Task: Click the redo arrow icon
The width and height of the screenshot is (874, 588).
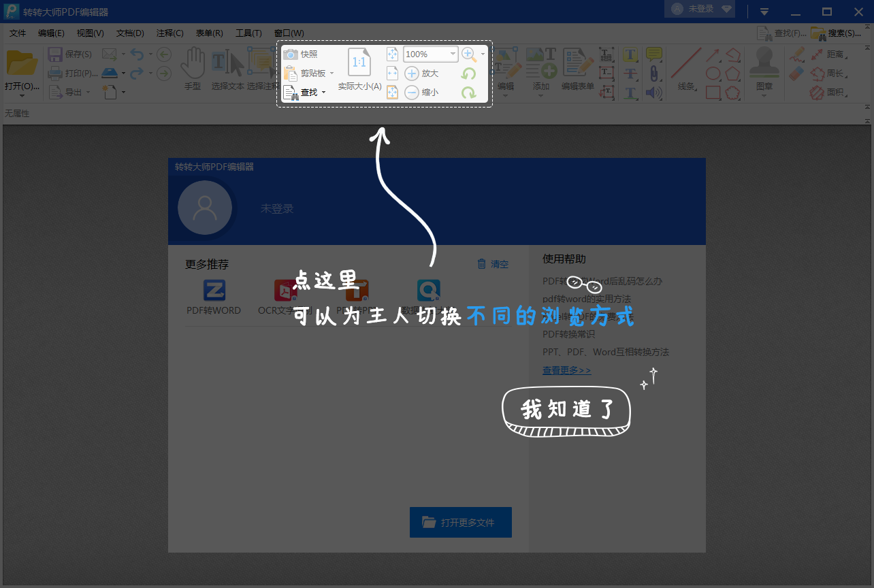Action: click(x=137, y=73)
